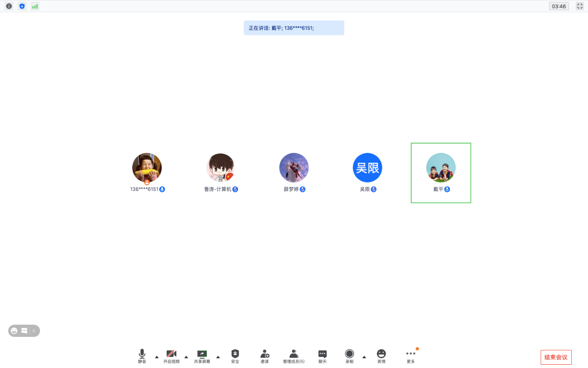Toggle mute status on 戴平's mic icon
Viewport: 588px width, 368px height.
447,189
